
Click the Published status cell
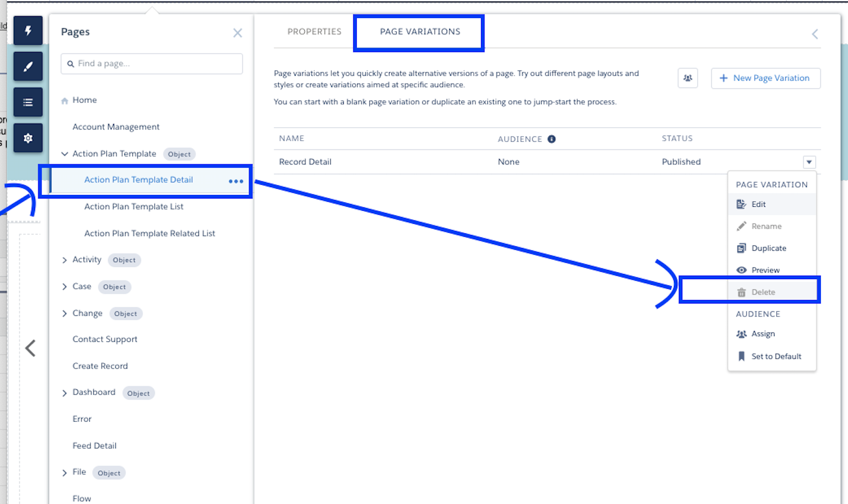pos(681,162)
